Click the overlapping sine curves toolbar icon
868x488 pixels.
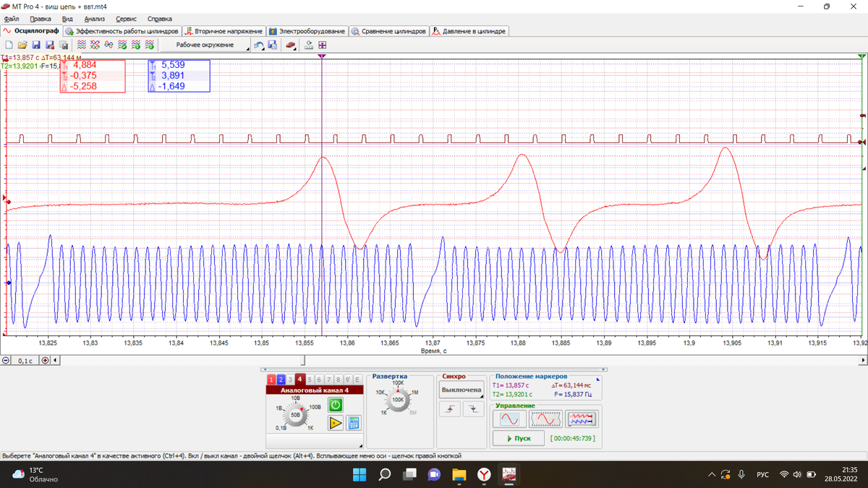pyautogui.click(x=109, y=45)
